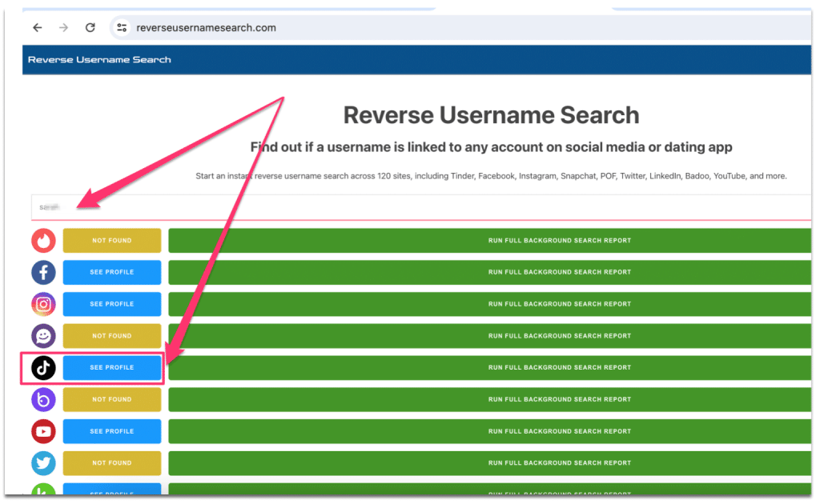Click the Badoo logo icon

(x=43, y=399)
